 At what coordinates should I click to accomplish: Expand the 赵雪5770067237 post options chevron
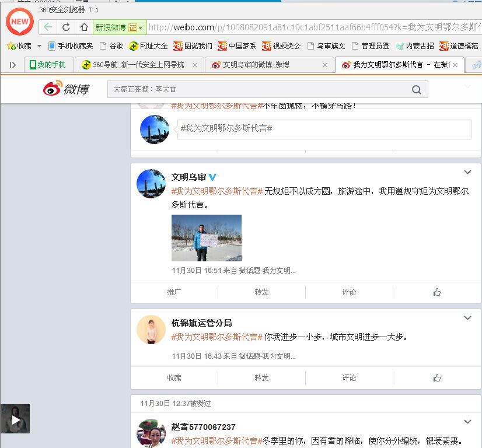[x=467, y=422]
